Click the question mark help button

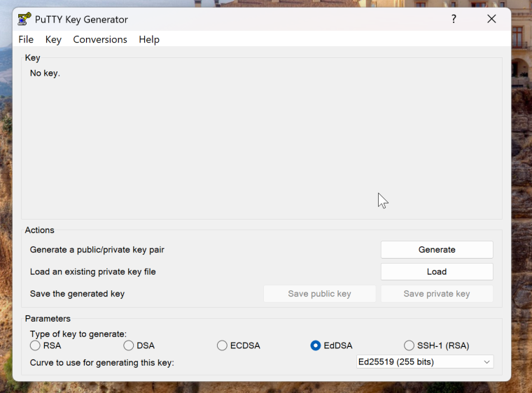click(454, 19)
